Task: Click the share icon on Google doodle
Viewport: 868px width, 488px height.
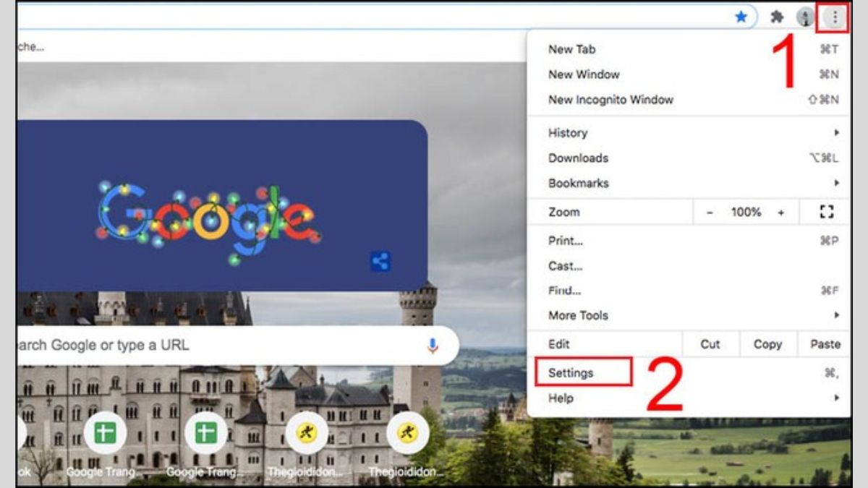Action: 380,262
